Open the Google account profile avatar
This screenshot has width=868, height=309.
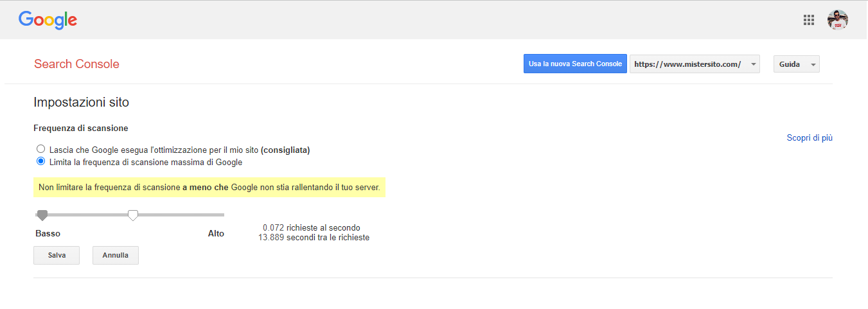pos(838,20)
